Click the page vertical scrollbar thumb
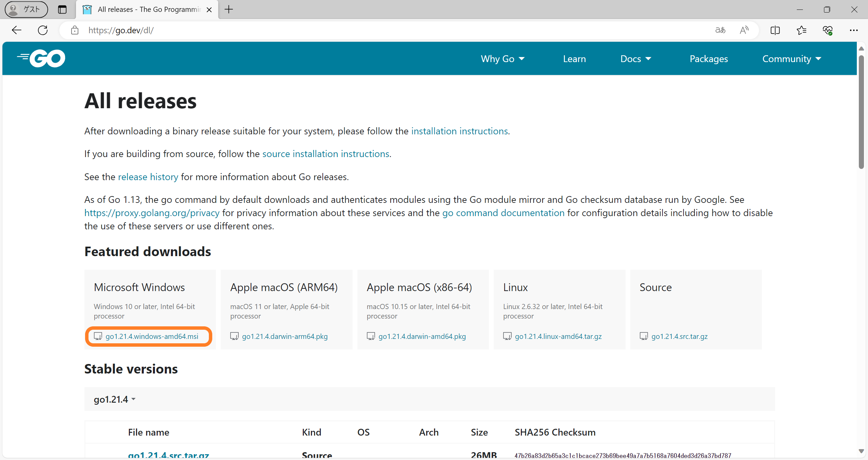Image resolution: width=868 pixels, height=460 pixels. pyautogui.click(x=861, y=112)
